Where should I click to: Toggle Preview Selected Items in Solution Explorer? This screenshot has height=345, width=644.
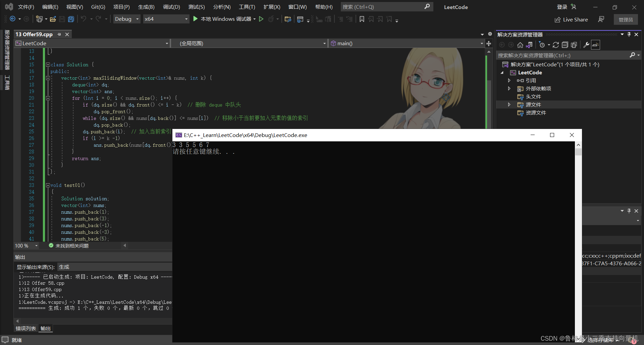tap(596, 45)
